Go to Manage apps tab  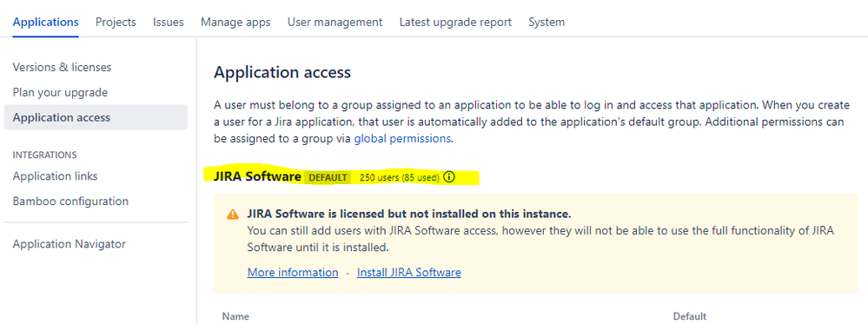tap(235, 23)
